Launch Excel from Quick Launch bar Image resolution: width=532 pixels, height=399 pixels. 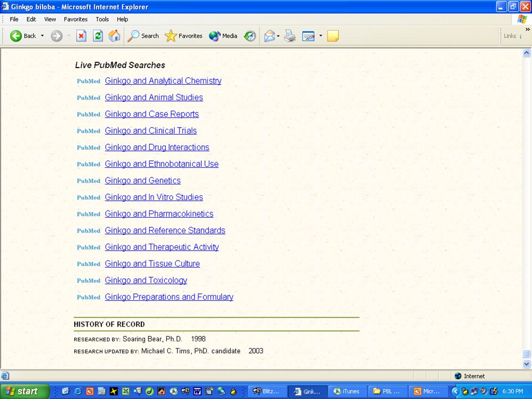coord(126,392)
